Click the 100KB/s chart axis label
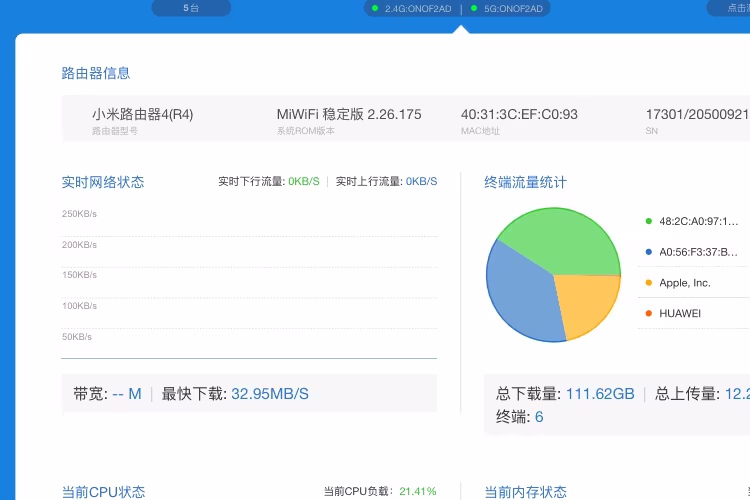Image resolution: width=750 pixels, height=500 pixels. [x=79, y=306]
